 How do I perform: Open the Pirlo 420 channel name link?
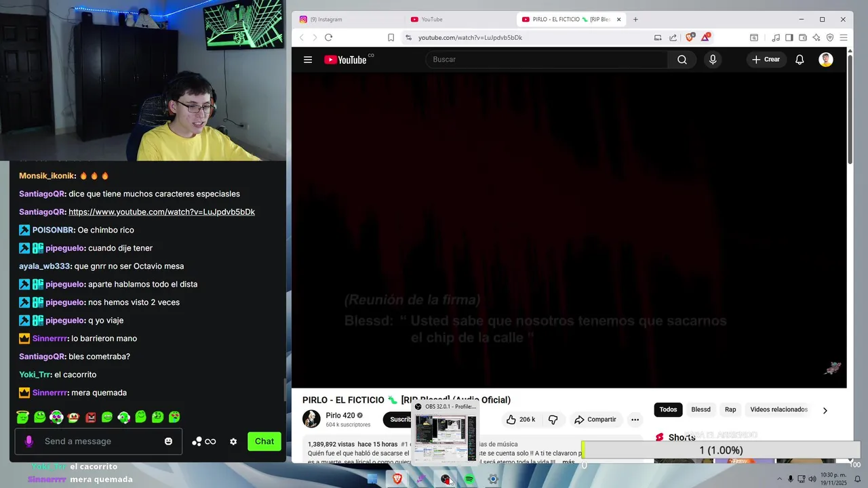click(340, 415)
